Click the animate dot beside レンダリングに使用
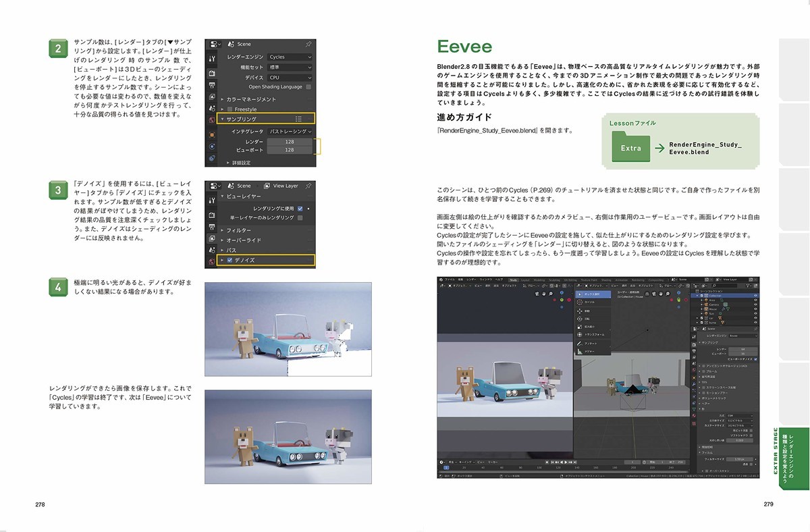The image size is (810, 532). [x=308, y=209]
